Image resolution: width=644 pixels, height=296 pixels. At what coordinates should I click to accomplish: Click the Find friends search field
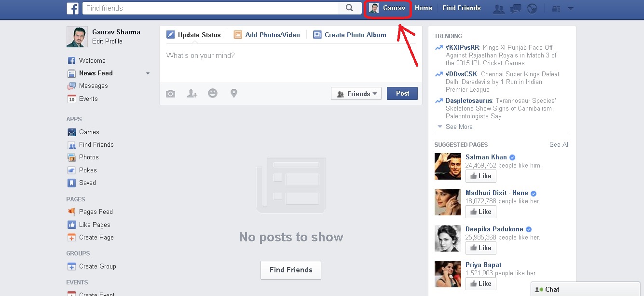[x=211, y=8]
